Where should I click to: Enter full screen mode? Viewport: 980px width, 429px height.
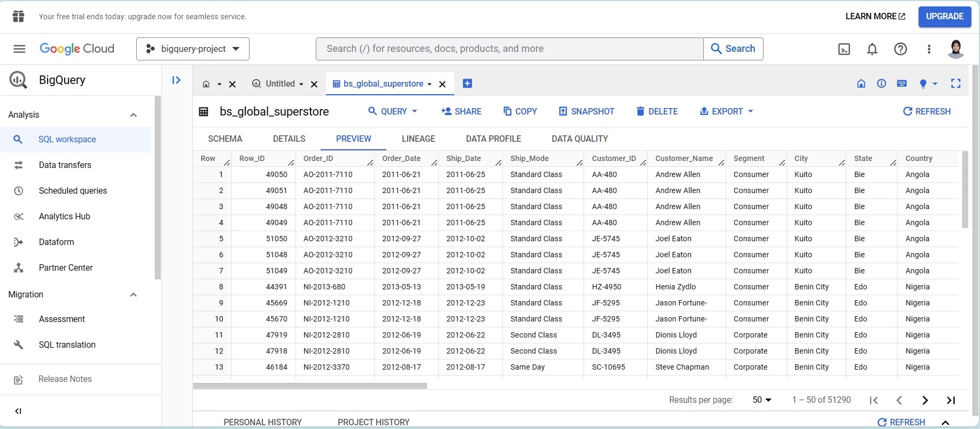pos(956,83)
